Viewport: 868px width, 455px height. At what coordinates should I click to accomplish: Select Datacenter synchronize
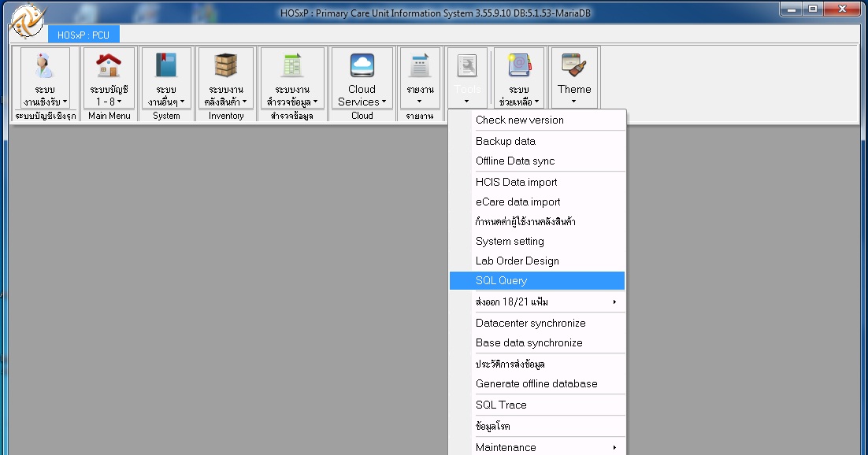(537, 324)
